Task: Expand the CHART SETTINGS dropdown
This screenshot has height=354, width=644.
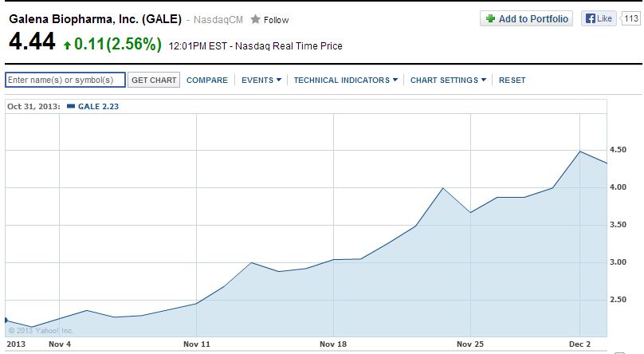Action: pyautogui.click(x=448, y=80)
